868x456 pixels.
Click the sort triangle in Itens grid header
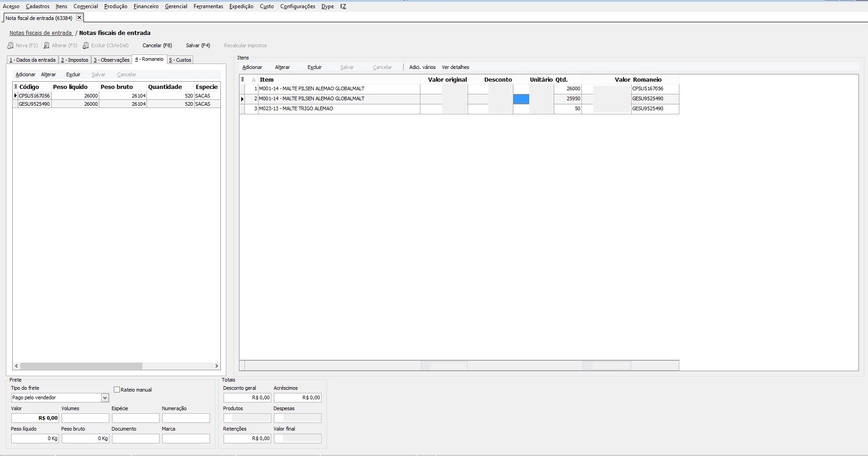[254, 80]
